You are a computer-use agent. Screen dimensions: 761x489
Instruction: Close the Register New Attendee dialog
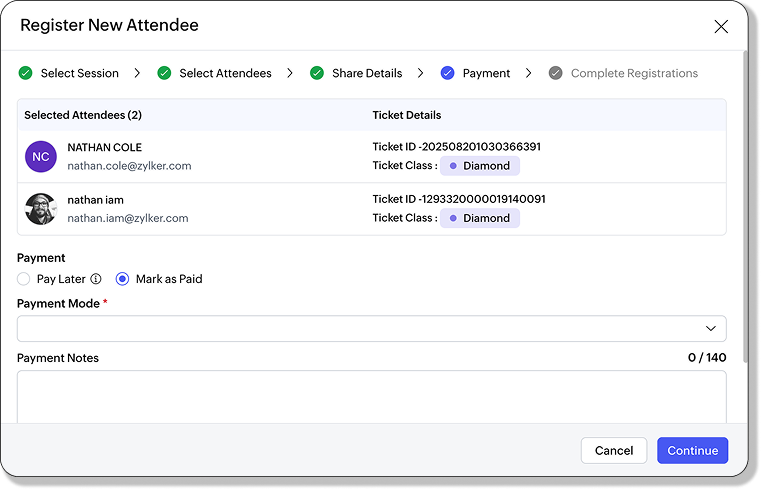coord(721,27)
